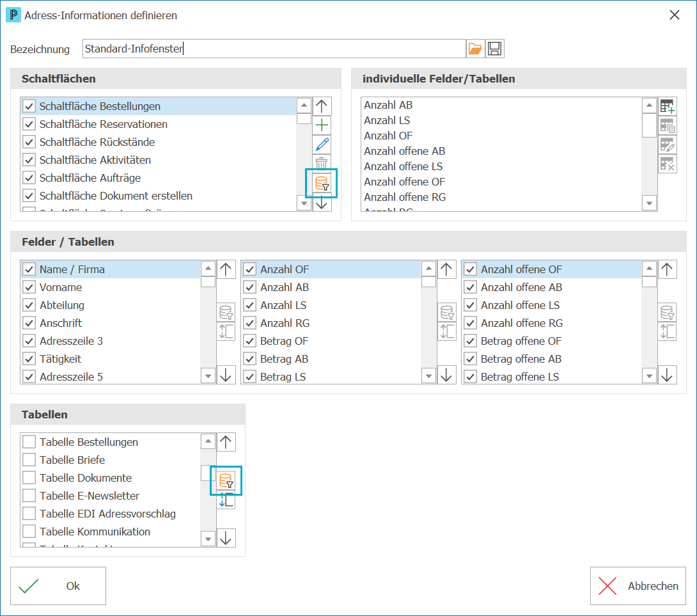Open database filter for Anzahl OF list
The width and height of the screenshot is (697, 616).
click(x=446, y=312)
